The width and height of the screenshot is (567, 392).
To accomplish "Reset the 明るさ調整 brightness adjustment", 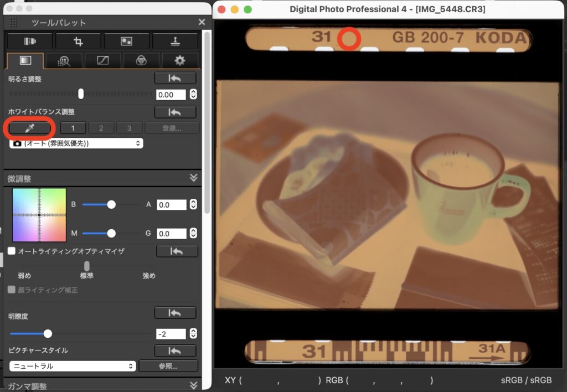I will click(x=175, y=79).
